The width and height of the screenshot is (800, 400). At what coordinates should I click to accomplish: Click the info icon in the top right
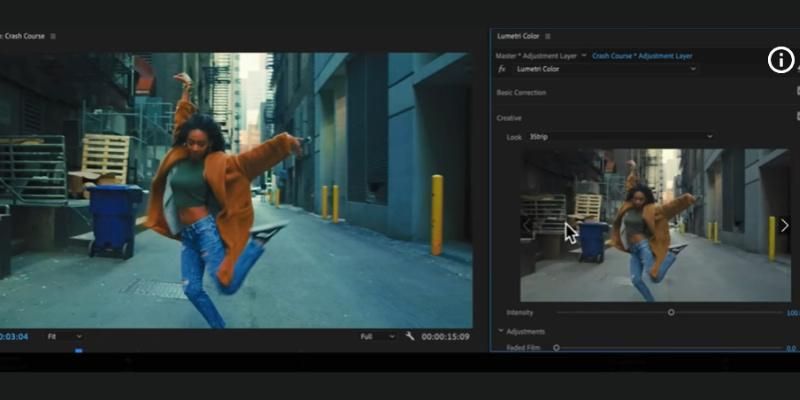[780, 60]
